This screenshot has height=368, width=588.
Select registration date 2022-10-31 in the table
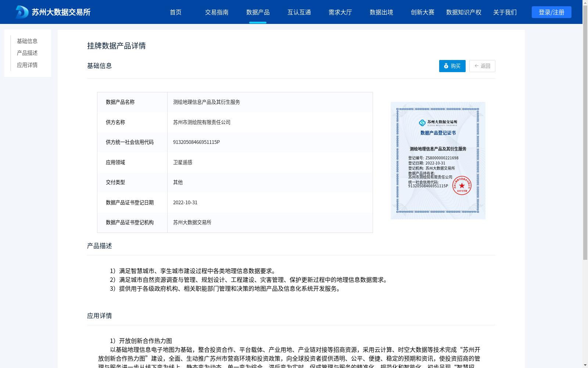tap(185, 202)
